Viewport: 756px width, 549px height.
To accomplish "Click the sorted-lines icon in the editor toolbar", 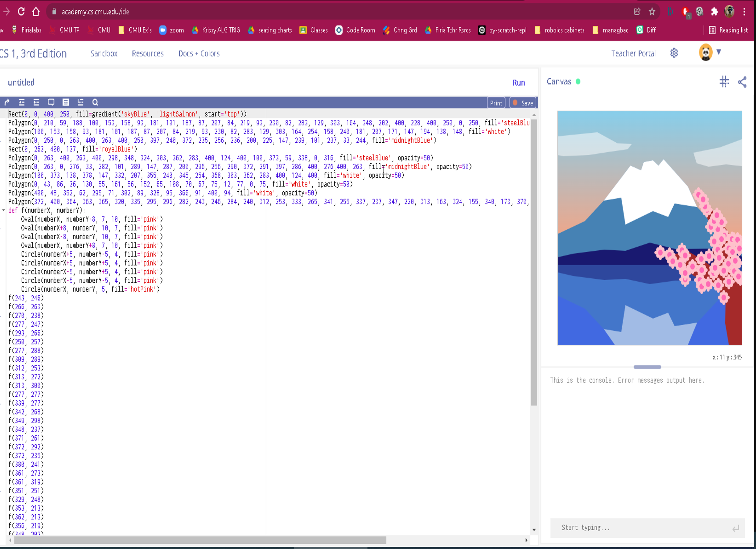I will (80, 102).
